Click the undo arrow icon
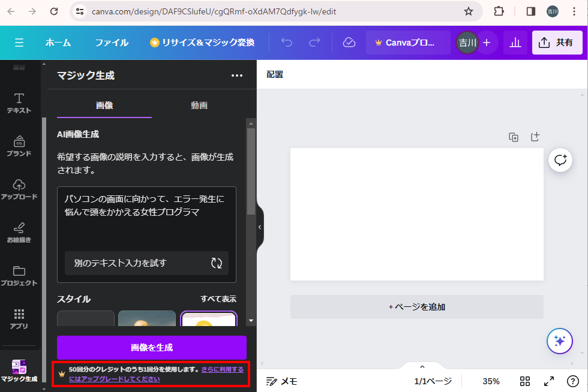The height and width of the screenshot is (392, 588). (287, 43)
